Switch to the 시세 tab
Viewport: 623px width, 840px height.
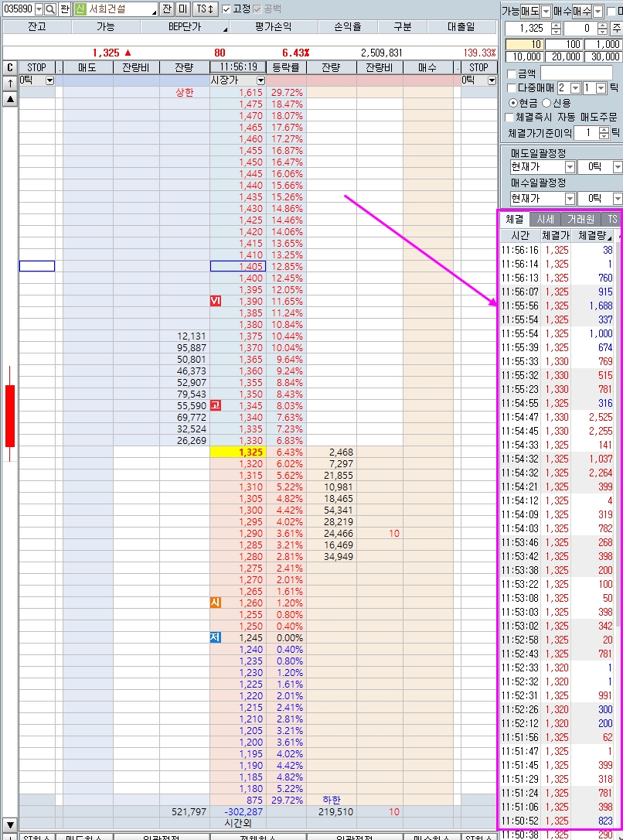pyautogui.click(x=546, y=220)
